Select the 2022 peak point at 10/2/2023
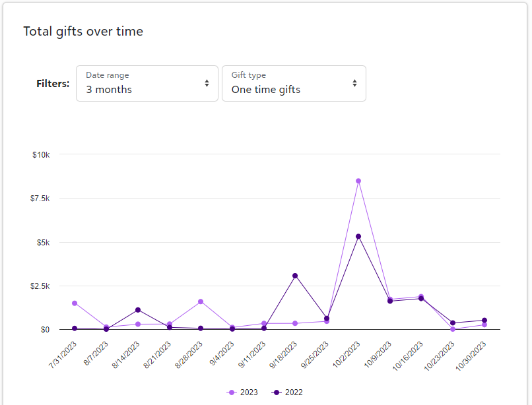The width and height of the screenshot is (532, 405). pyautogui.click(x=358, y=236)
